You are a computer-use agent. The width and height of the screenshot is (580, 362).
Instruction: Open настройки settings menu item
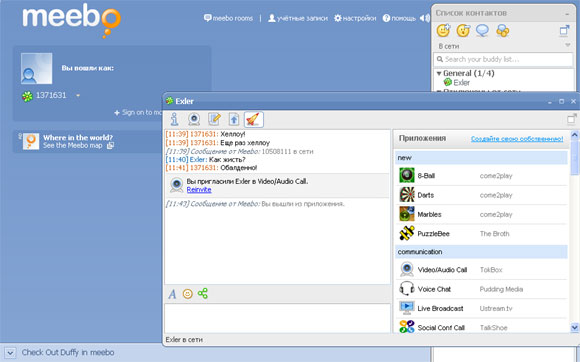tap(355, 18)
